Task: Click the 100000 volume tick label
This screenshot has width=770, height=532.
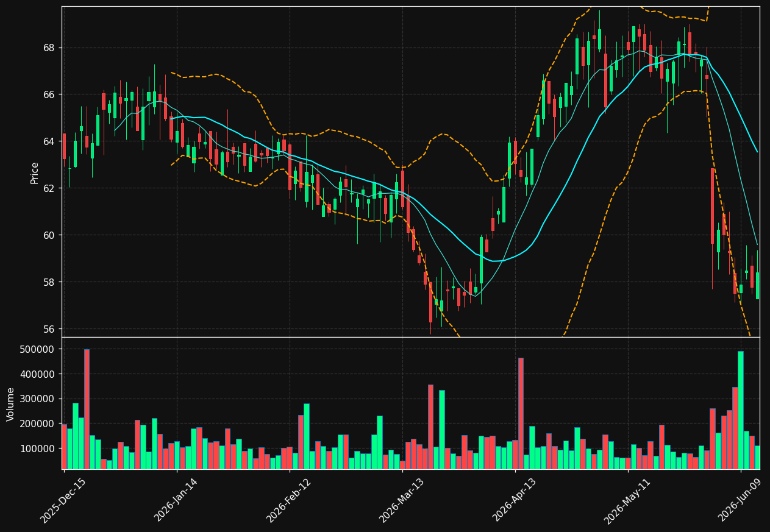Action: pyautogui.click(x=38, y=449)
